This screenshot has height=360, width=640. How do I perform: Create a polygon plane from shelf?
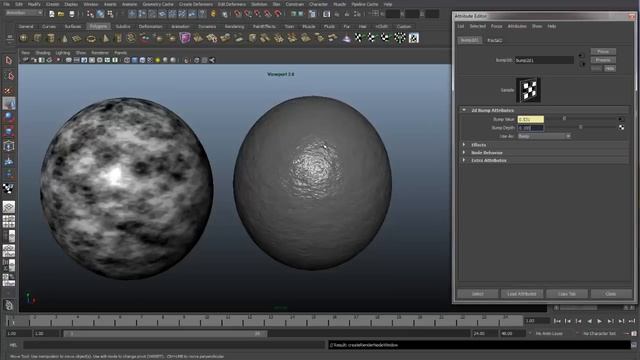coord(77,38)
